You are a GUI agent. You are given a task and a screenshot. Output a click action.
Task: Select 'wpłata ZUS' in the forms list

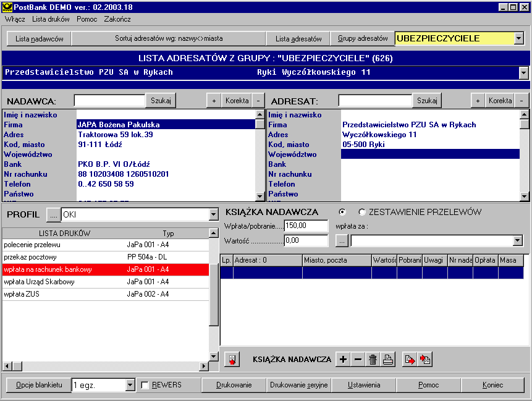tap(106, 294)
